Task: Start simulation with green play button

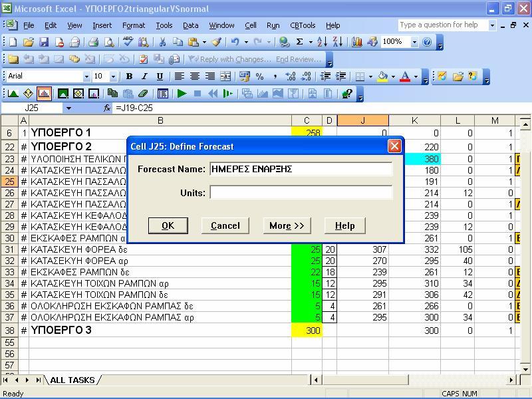Action: 182,94
